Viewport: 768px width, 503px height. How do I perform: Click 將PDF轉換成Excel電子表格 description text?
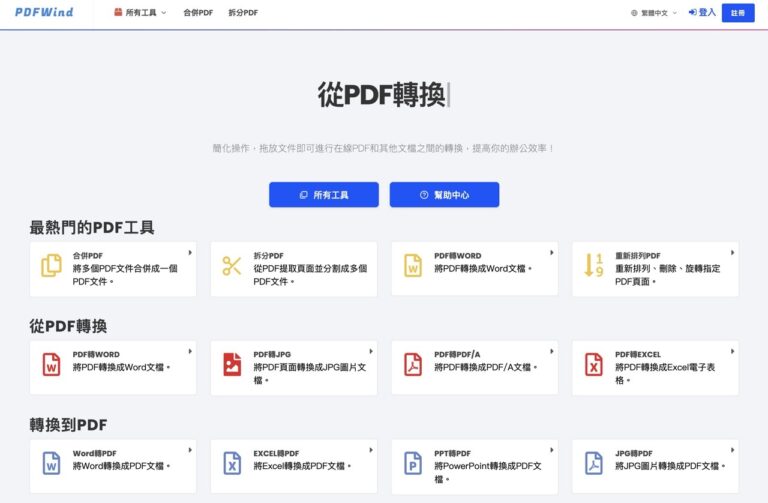[665, 374]
